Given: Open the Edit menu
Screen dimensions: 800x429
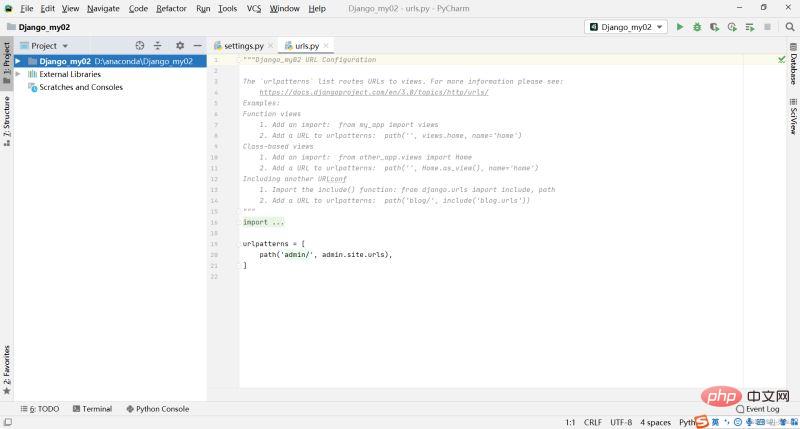Looking at the screenshot, I should coord(47,9).
